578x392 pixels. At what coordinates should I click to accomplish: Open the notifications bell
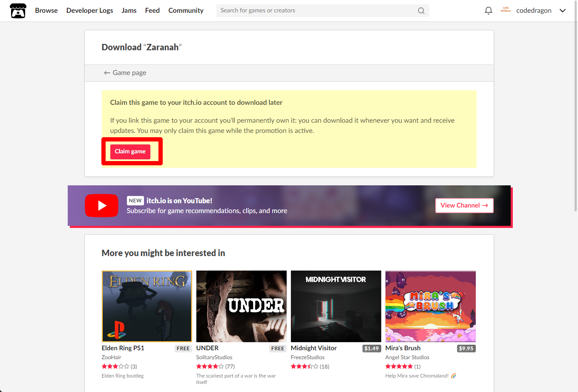click(489, 11)
